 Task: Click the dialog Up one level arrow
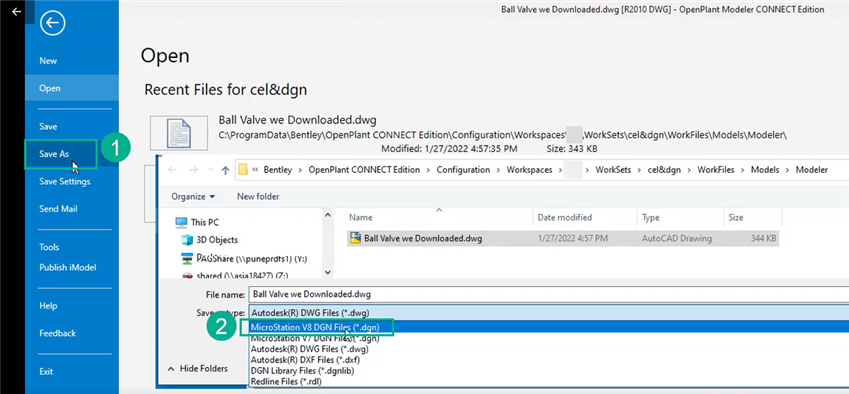226,170
